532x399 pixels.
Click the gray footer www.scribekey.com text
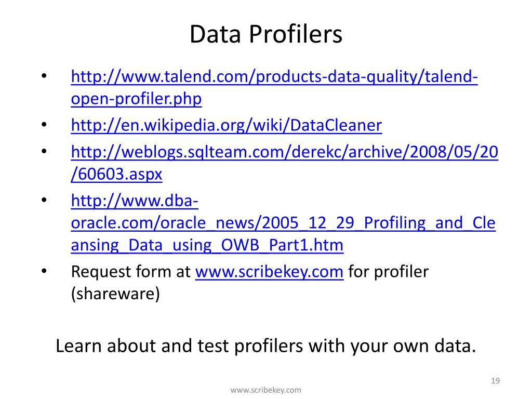pyautogui.click(x=265, y=390)
